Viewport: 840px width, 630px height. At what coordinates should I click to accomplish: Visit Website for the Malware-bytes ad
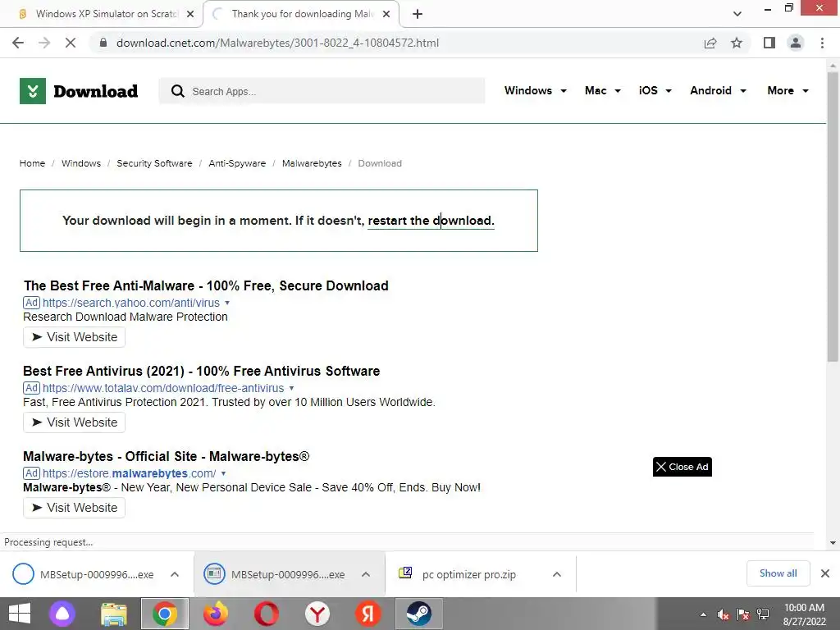click(74, 507)
